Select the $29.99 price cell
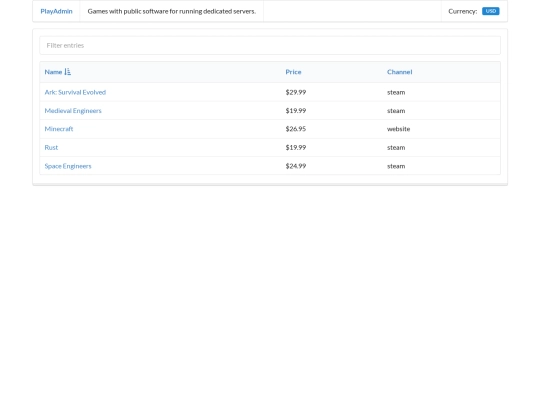 [296, 92]
